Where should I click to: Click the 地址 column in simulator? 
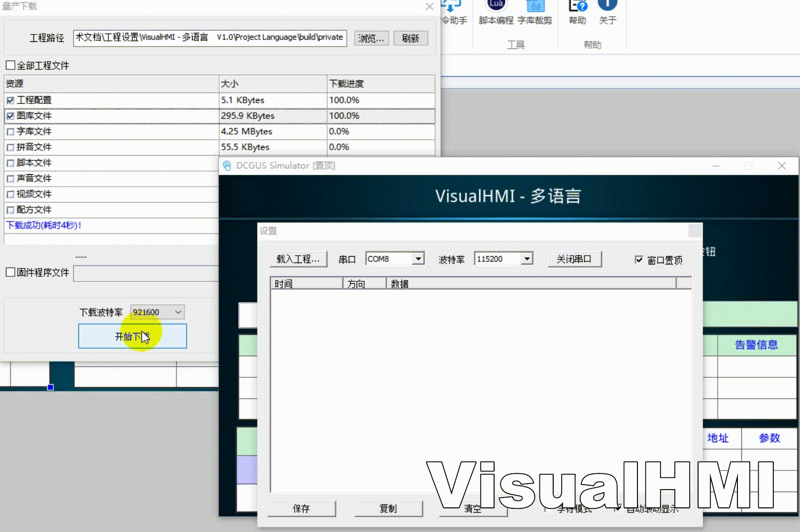(x=718, y=438)
